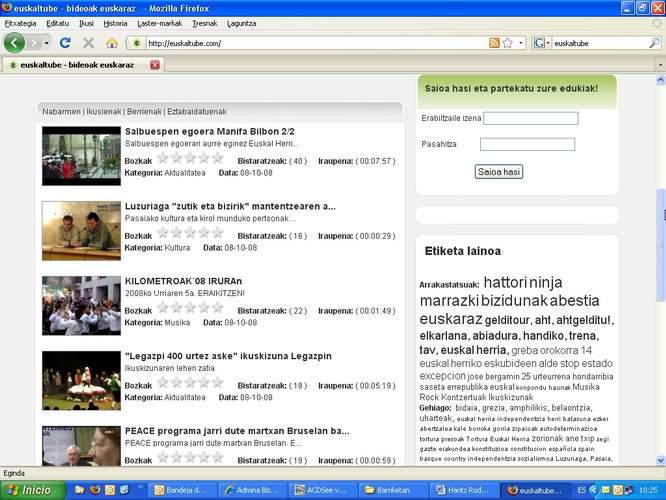Rate PEACE programa video with second star
The height and width of the screenshot is (500, 666).
click(x=177, y=458)
